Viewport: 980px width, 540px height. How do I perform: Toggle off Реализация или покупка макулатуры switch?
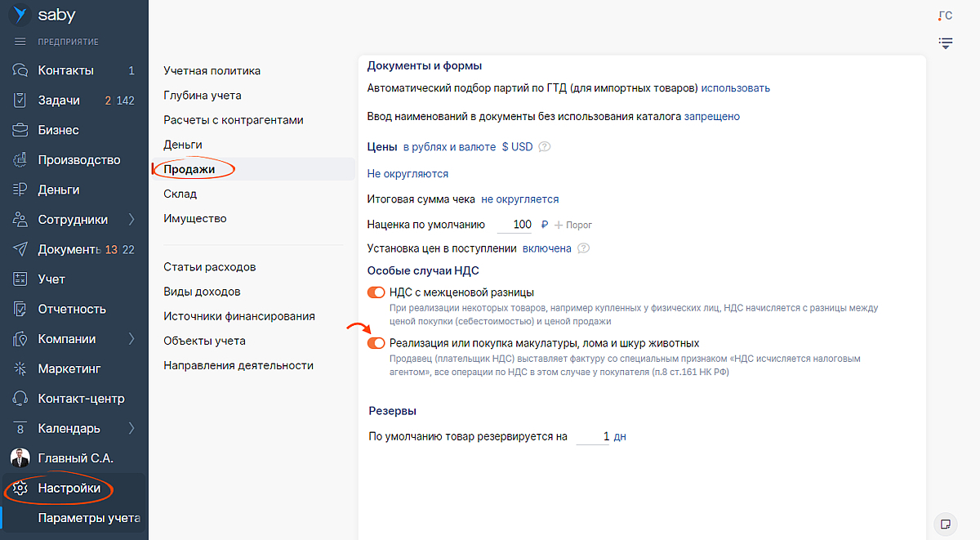376,343
